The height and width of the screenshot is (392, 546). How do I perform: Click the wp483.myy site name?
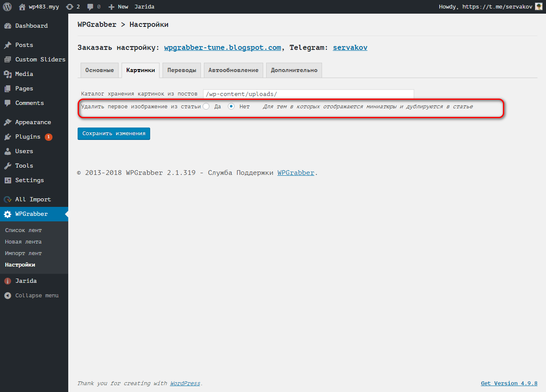tap(44, 7)
